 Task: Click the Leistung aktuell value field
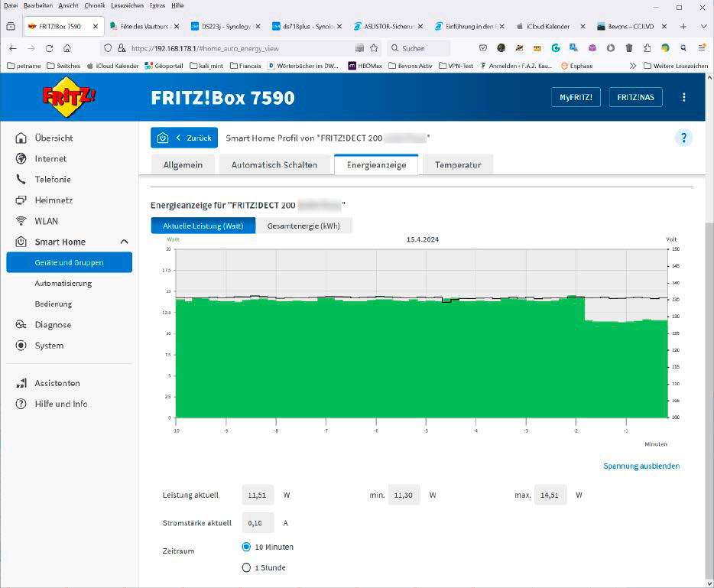click(258, 495)
